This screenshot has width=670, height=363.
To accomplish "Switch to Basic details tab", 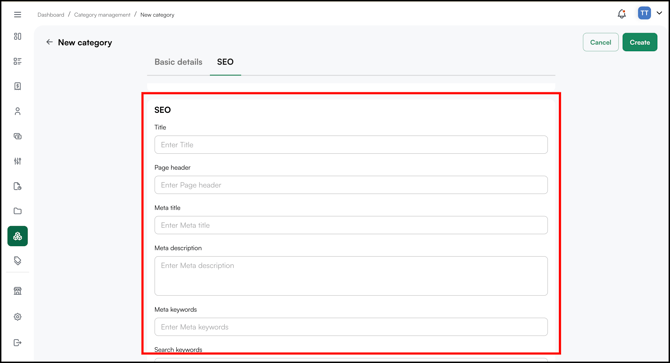I will click(178, 62).
